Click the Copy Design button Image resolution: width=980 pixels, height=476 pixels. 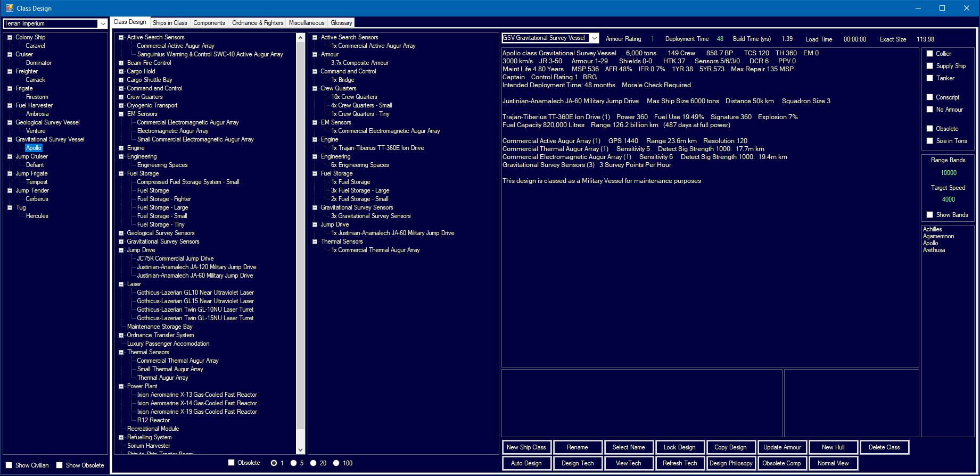pyautogui.click(x=731, y=447)
